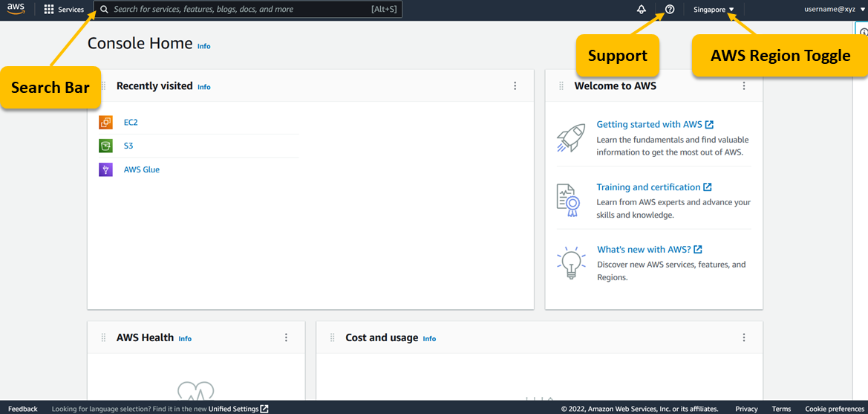The width and height of the screenshot is (868, 414).
Task: Open the S3 link
Action: click(x=128, y=146)
